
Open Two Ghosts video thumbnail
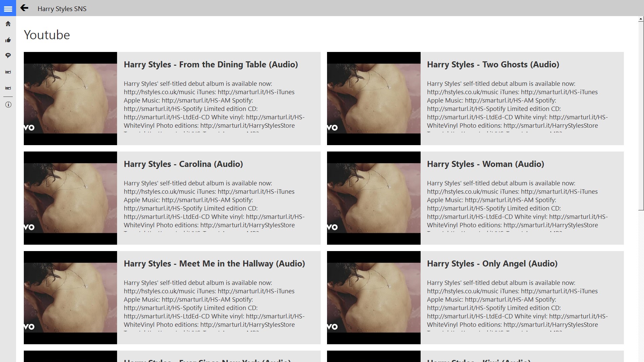click(374, 99)
